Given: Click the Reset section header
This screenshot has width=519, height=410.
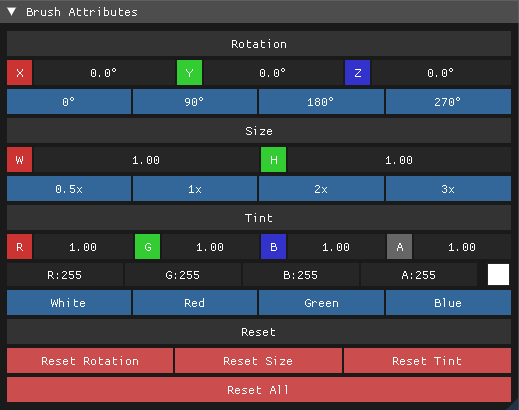Looking at the screenshot, I should (x=259, y=332).
